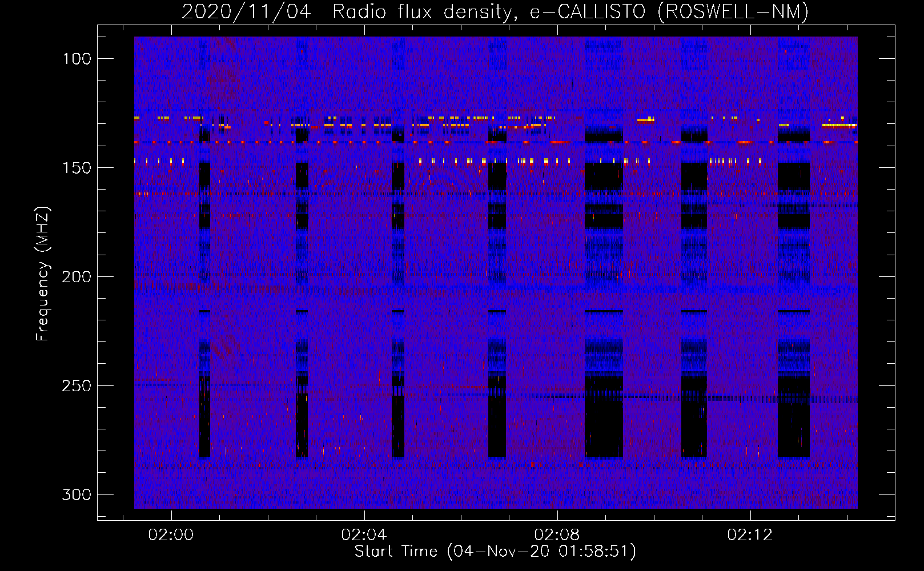Select the date '2020/11/04' in the title

246,11
